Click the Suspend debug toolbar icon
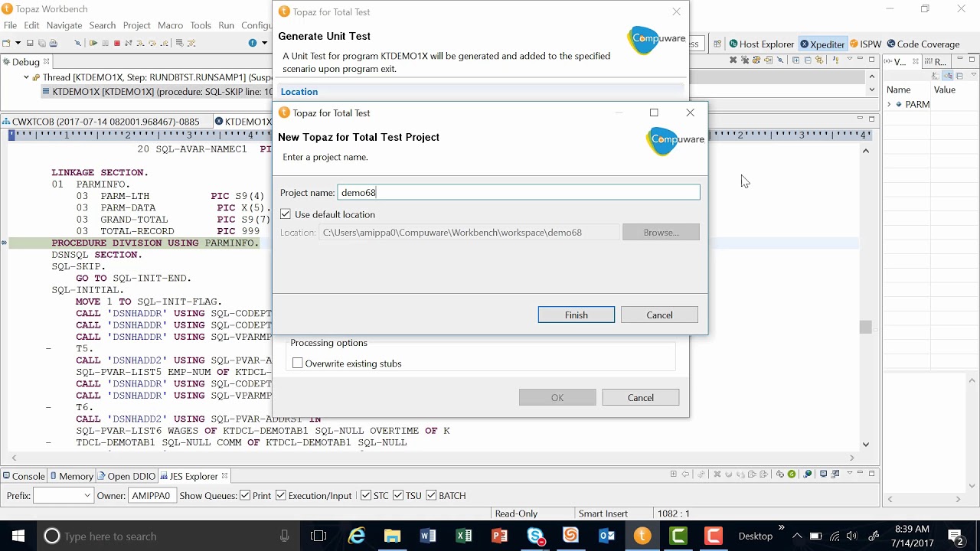 click(x=106, y=44)
